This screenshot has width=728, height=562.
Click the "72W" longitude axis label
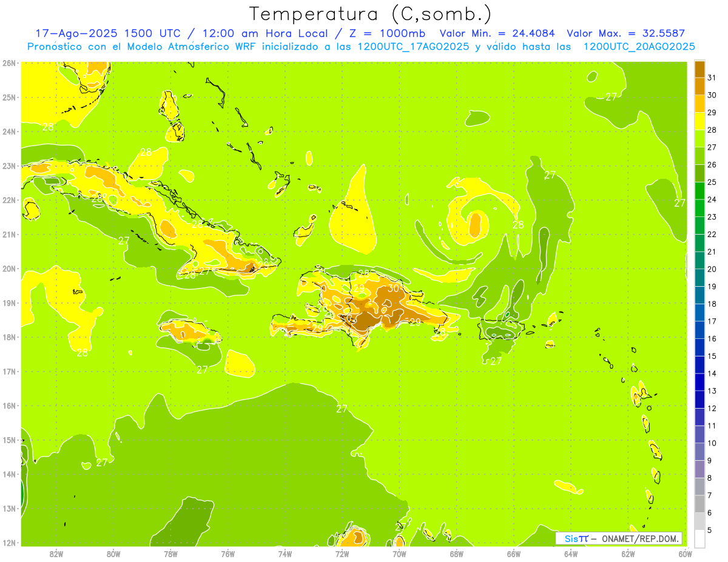coord(342,554)
